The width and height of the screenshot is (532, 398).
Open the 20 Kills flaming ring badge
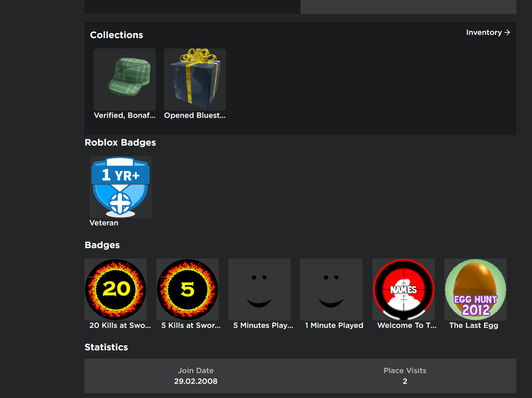point(115,289)
